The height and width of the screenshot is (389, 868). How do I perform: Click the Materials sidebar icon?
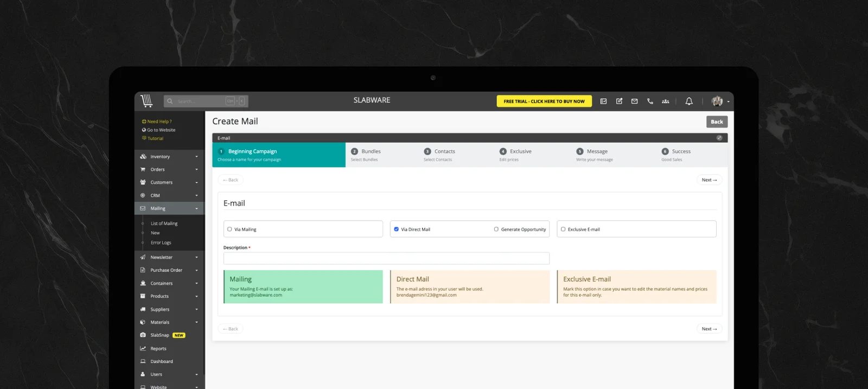[143, 322]
